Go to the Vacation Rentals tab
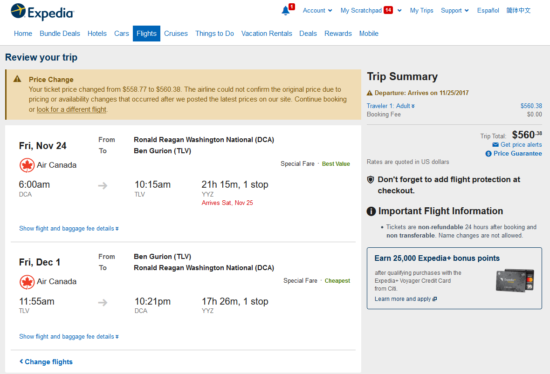Screen dimensions: 550x374 pos(267,33)
